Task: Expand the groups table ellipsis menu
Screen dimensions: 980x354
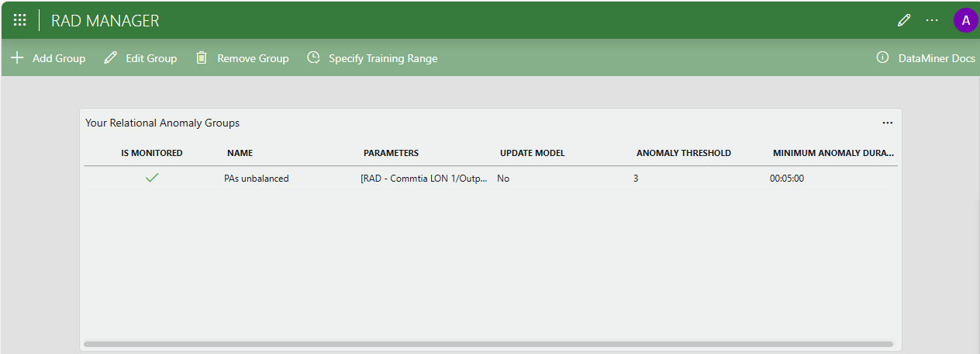Action: point(887,123)
